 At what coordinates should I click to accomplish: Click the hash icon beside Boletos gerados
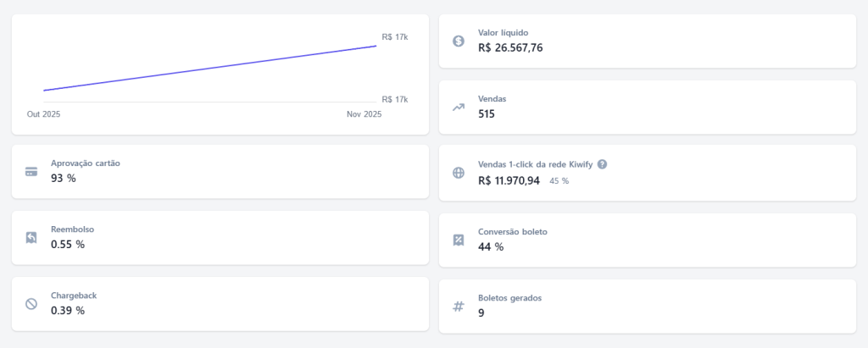click(459, 306)
